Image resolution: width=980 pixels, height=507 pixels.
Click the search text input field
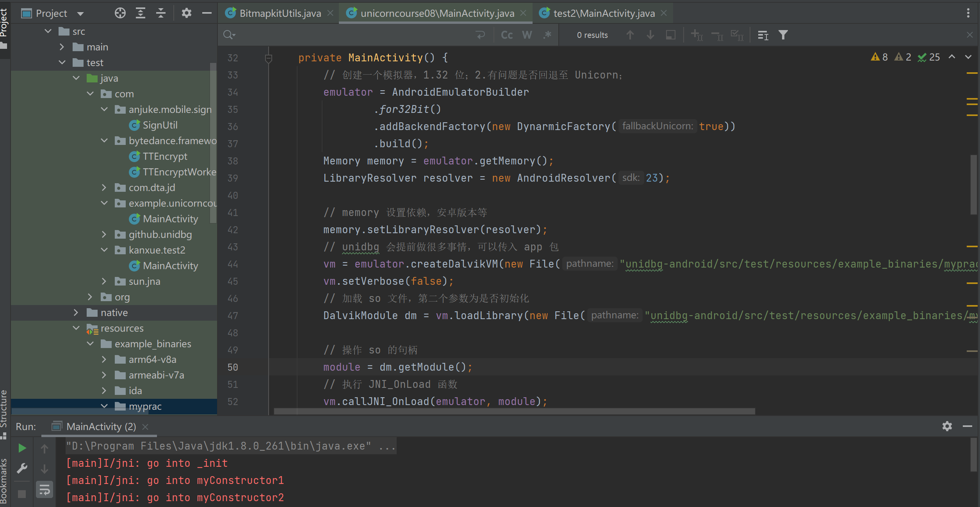click(x=353, y=35)
